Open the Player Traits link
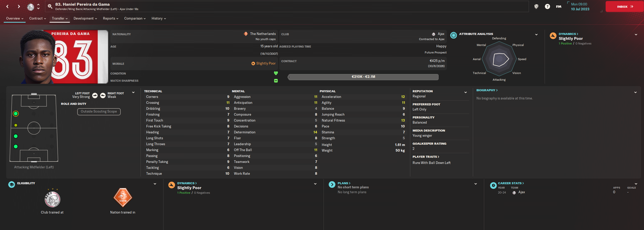Viewport: 644px width, 230px height. click(425, 157)
